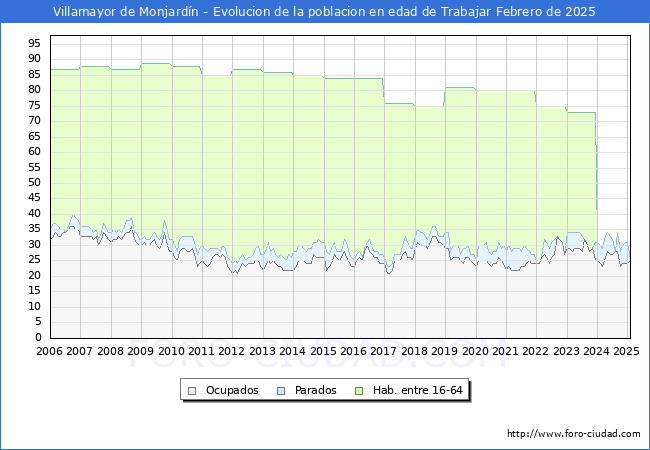
Task: Click the 2017 x-axis year label
Action: pyautogui.click(x=383, y=351)
